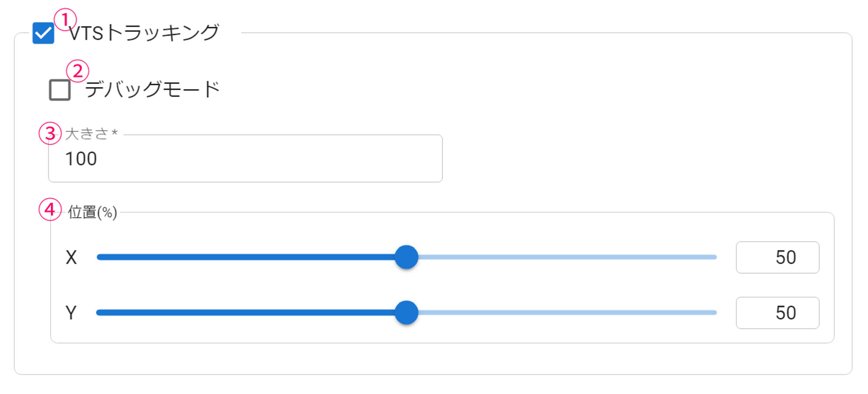Image resolution: width=868 pixels, height=394 pixels.
Task: Click the circled number 2 annotation marker
Action: 78,71
